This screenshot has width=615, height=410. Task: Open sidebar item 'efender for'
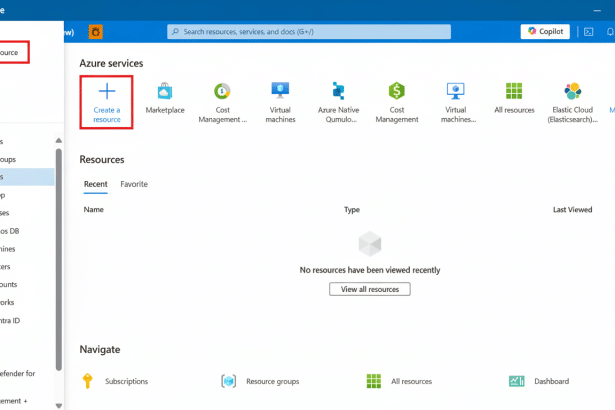point(17,374)
